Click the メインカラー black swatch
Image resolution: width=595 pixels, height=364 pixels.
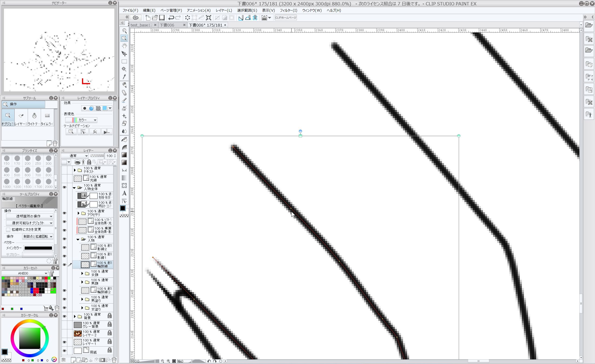38,248
